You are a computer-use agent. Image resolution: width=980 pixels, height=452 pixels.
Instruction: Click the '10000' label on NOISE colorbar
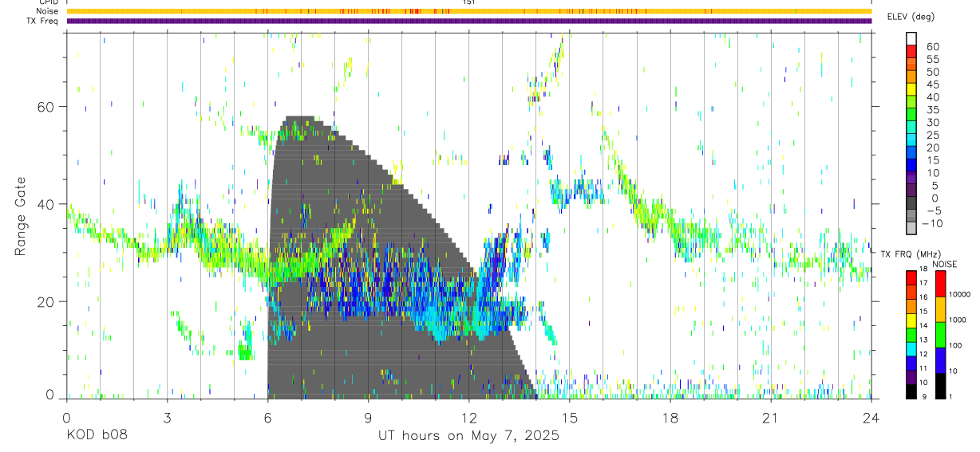(959, 295)
